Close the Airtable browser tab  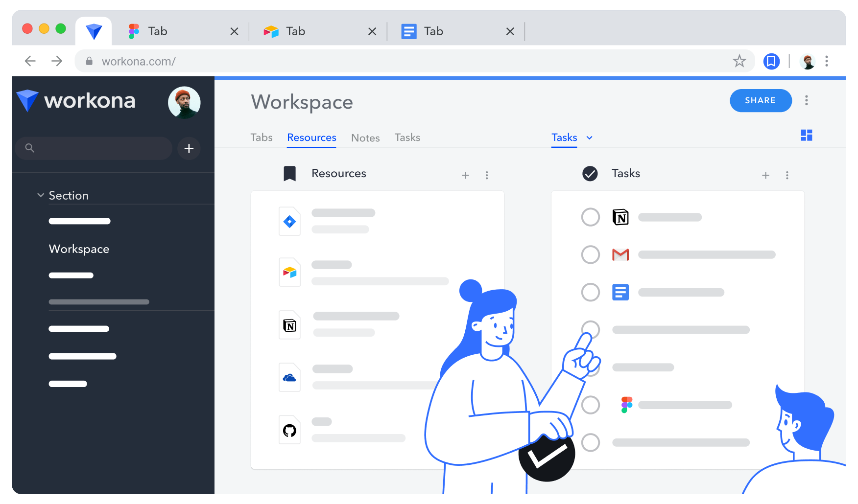[x=372, y=31]
